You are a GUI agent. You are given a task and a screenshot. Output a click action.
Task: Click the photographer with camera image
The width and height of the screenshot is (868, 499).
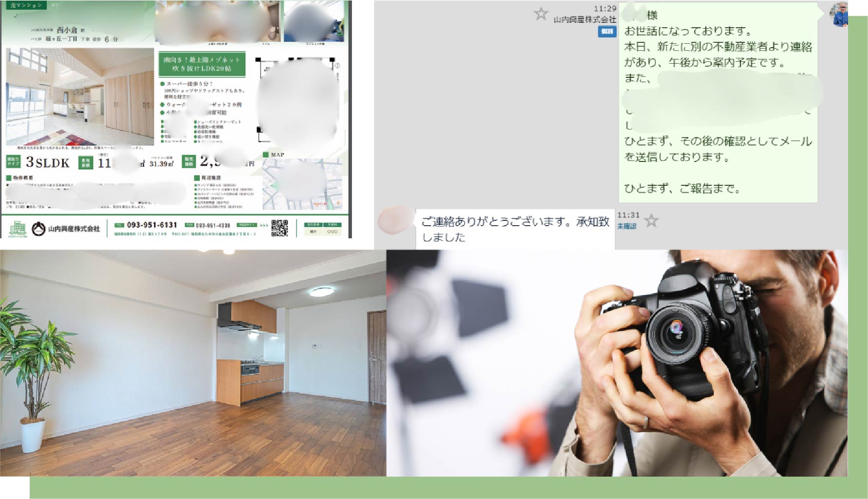pos(616,363)
